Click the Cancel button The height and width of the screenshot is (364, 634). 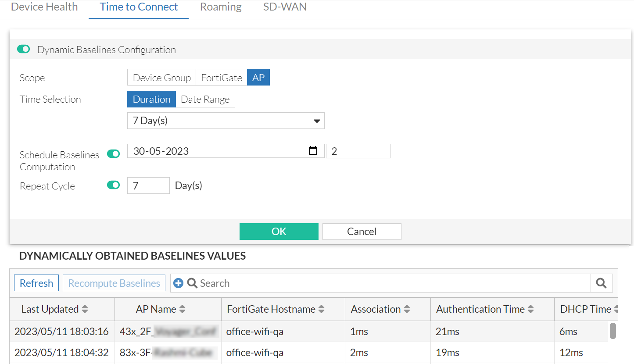(362, 232)
